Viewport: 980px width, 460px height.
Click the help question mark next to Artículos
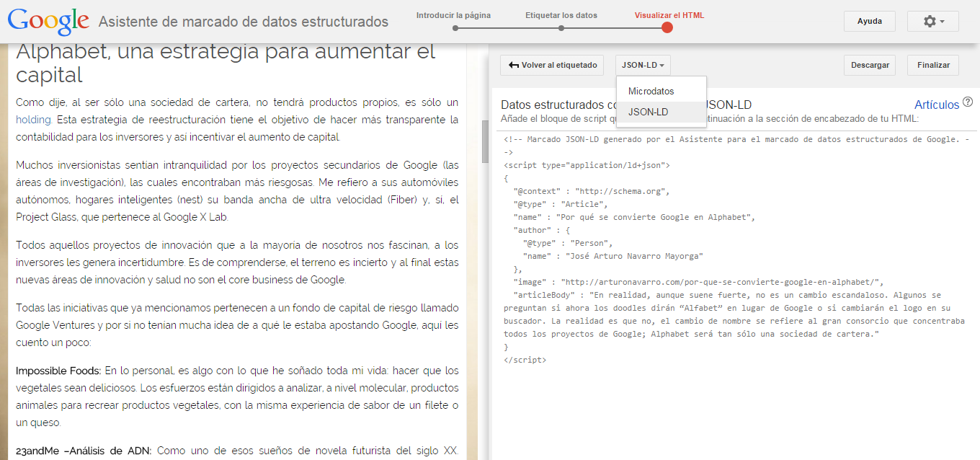coord(968,103)
